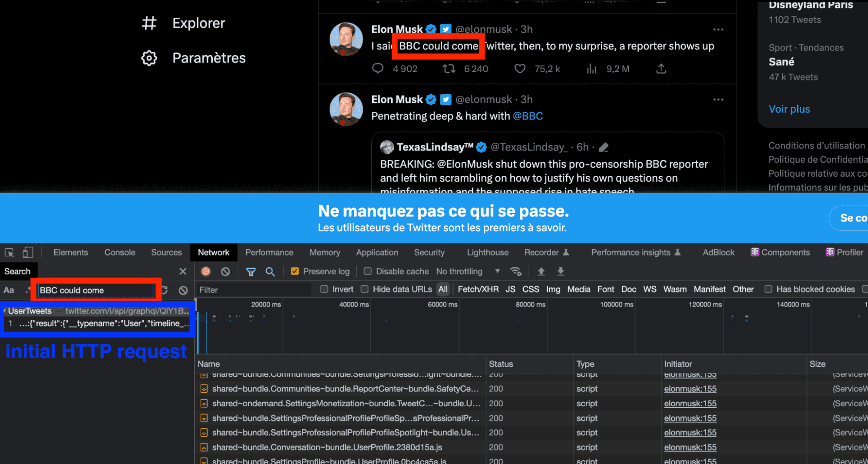Screen dimensions: 868x464
Task: Check the Invert filter checkbox
Action: 324,289
